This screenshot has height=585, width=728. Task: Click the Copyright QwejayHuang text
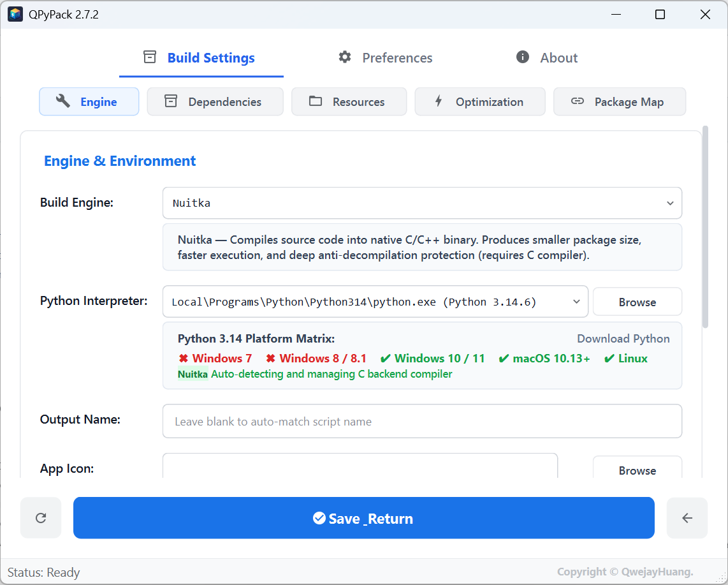(x=625, y=572)
